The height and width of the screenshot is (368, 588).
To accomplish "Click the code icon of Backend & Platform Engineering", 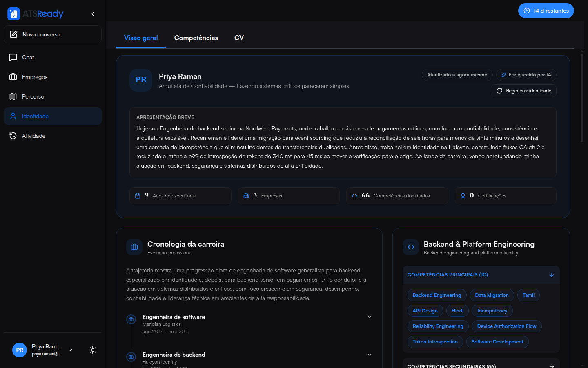I will click(x=411, y=247).
